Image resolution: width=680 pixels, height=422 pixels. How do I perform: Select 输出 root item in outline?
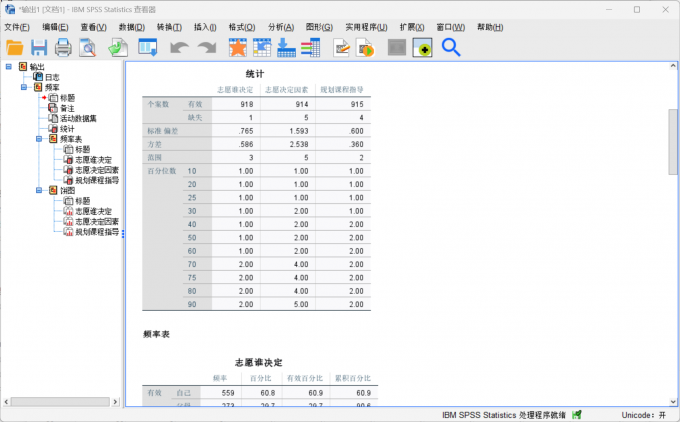click(37, 67)
